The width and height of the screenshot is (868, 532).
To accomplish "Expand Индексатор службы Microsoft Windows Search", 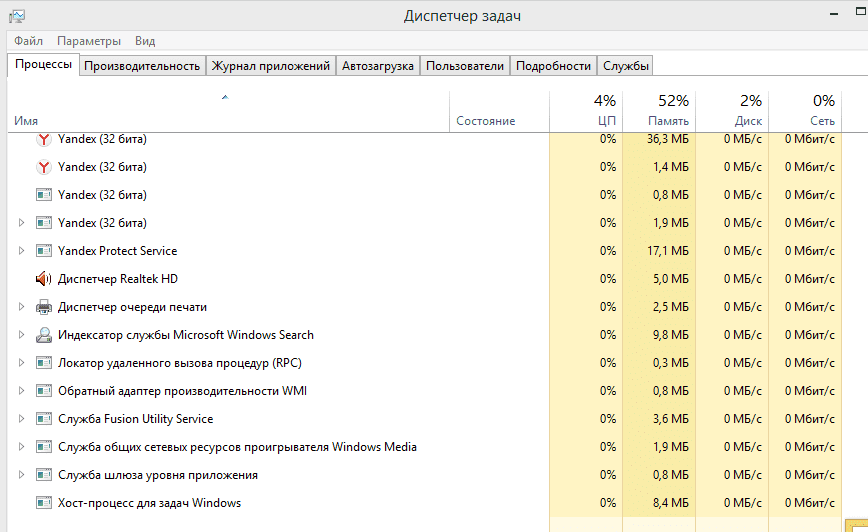I will [x=21, y=334].
